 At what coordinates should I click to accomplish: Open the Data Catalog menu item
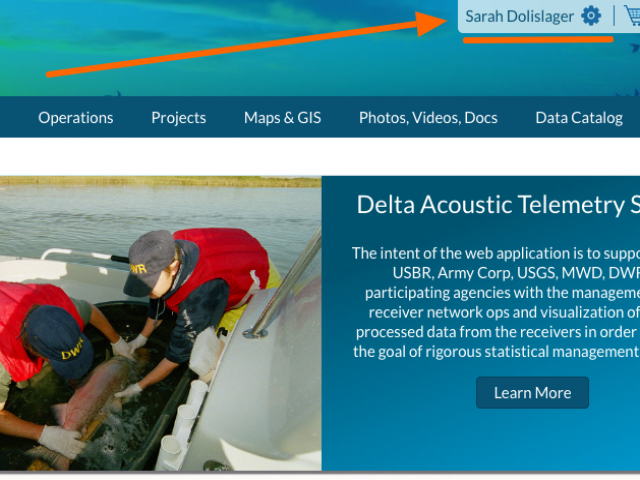(x=579, y=118)
